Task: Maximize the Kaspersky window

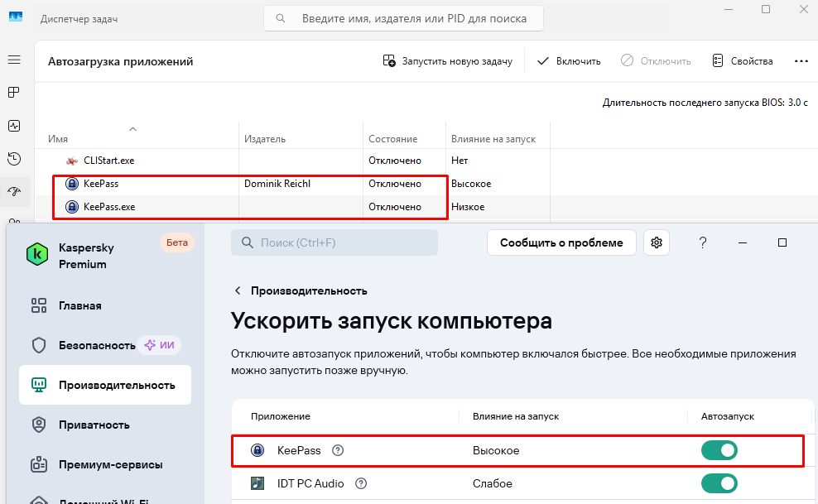Action: (782, 242)
